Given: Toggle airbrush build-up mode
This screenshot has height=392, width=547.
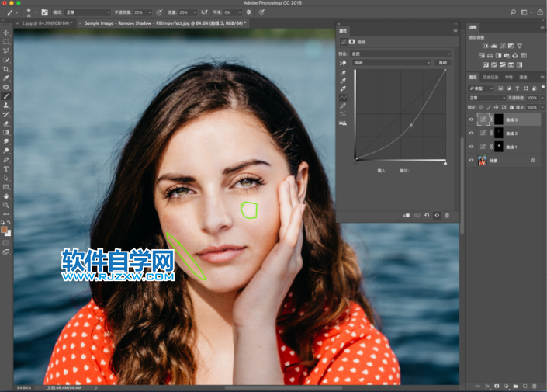Looking at the screenshot, I should pos(204,12).
